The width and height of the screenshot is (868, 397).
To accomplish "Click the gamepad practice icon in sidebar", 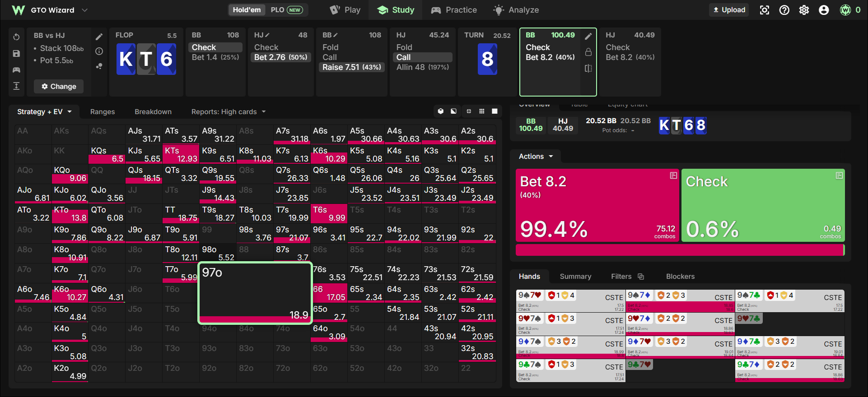I will click(16, 70).
